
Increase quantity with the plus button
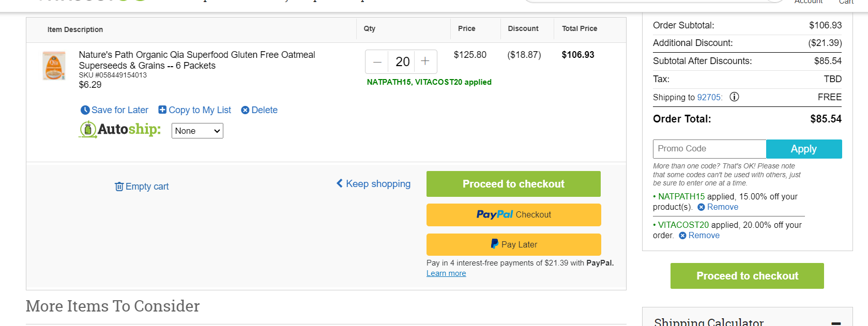coord(425,61)
